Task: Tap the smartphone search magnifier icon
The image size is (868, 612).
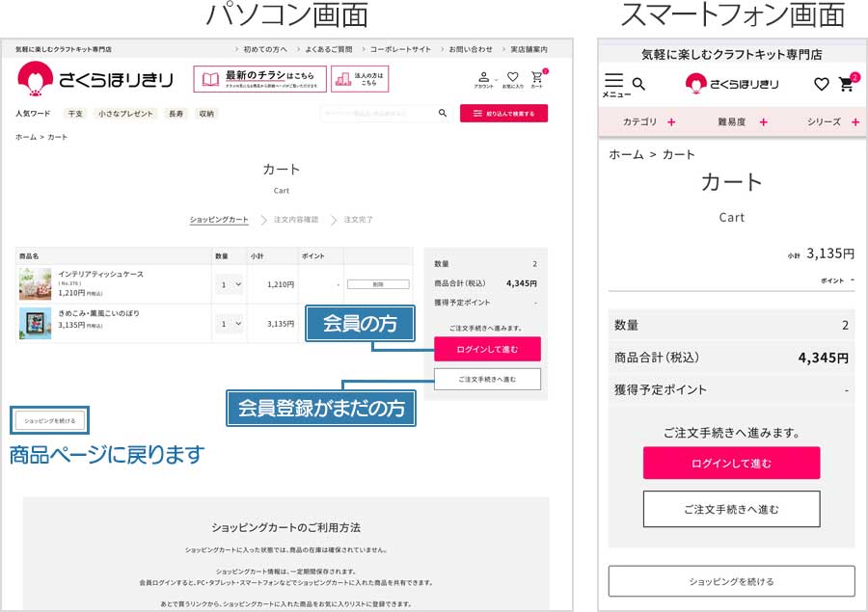Action: (x=638, y=84)
